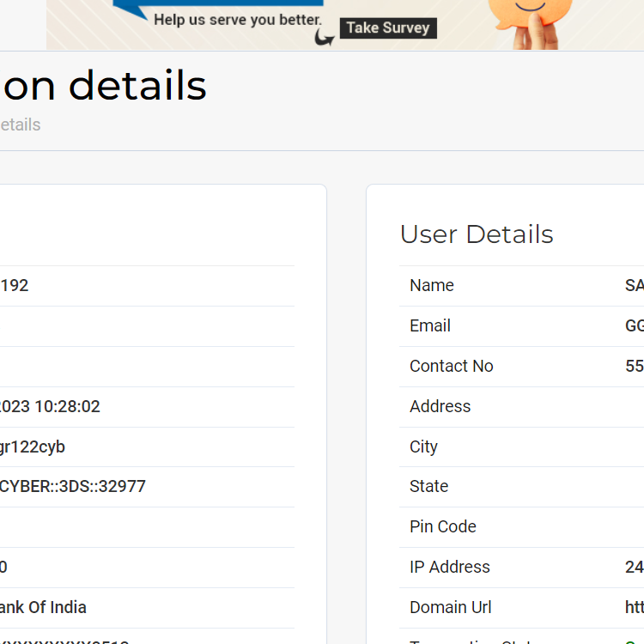Image resolution: width=644 pixels, height=644 pixels.
Task: Click the breadcrumb text under page title
Action: (x=21, y=125)
